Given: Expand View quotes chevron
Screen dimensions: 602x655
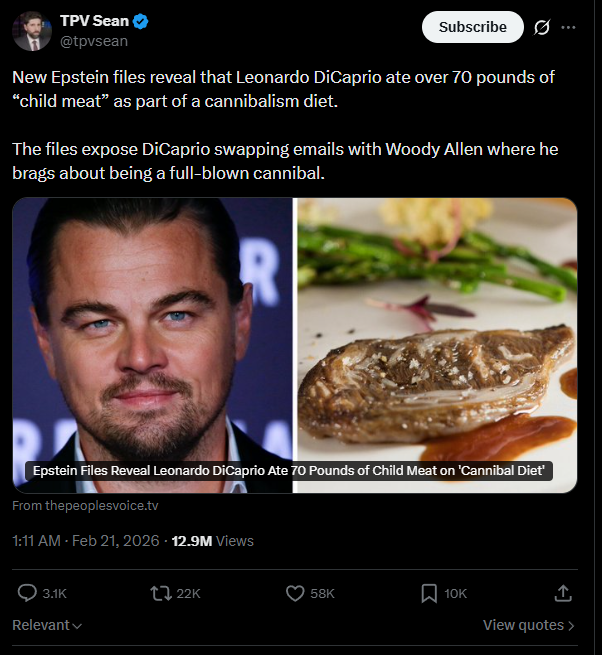Looking at the screenshot, I should [529, 625].
